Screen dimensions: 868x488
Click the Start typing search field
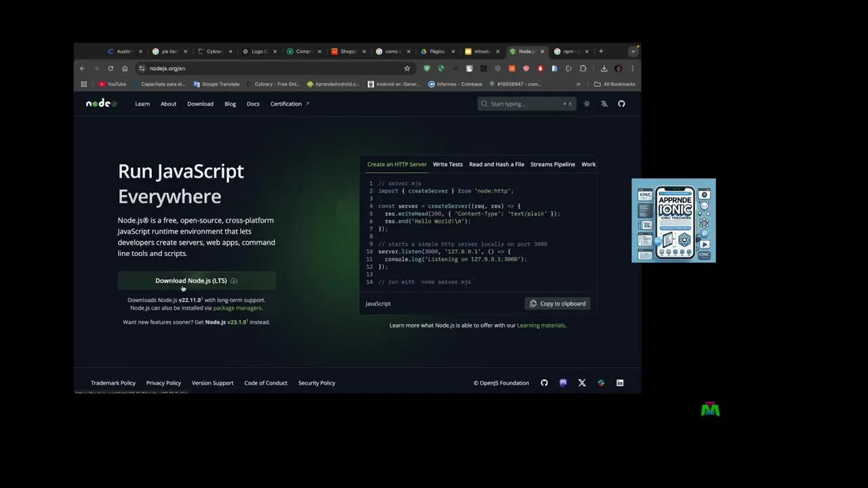pos(527,104)
